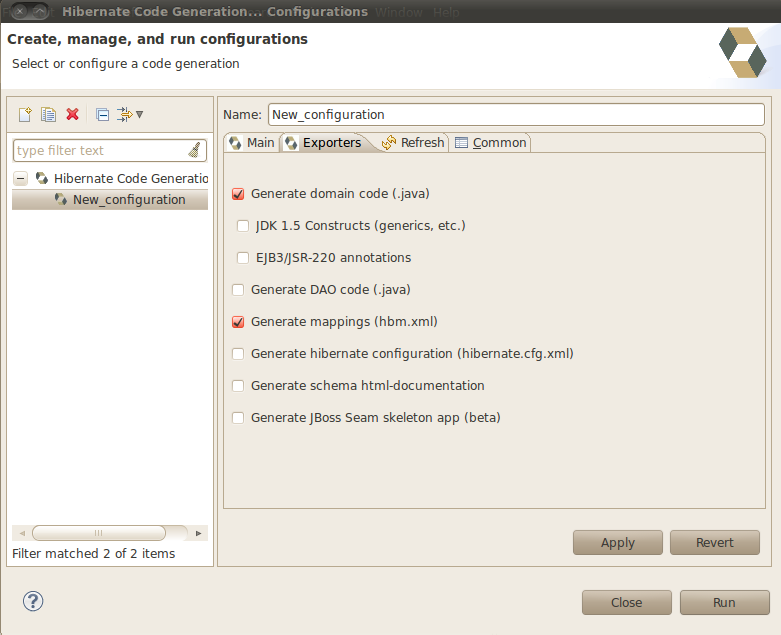This screenshot has height=635, width=781.
Task: Switch to the Main tab
Action: [x=252, y=143]
